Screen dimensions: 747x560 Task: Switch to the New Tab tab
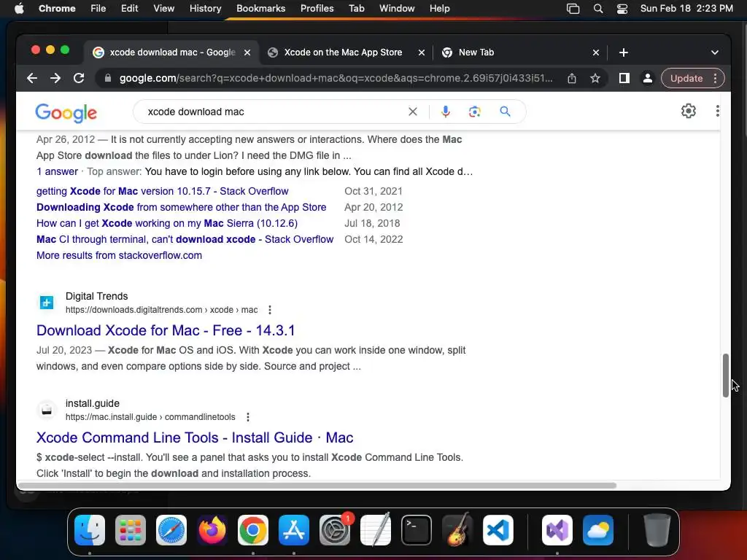tap(476, 52)
